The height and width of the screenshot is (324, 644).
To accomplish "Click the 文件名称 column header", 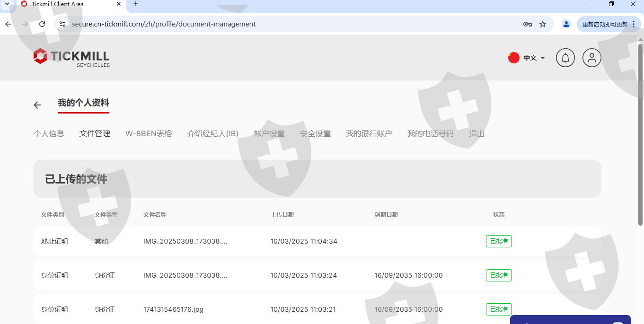I will tap(155, 215).
